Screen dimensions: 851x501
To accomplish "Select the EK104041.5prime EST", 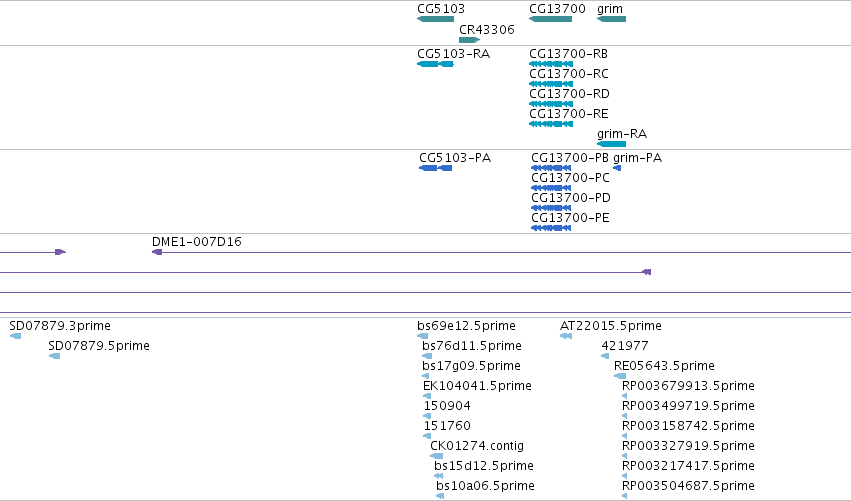I will (x=427, y=396).
